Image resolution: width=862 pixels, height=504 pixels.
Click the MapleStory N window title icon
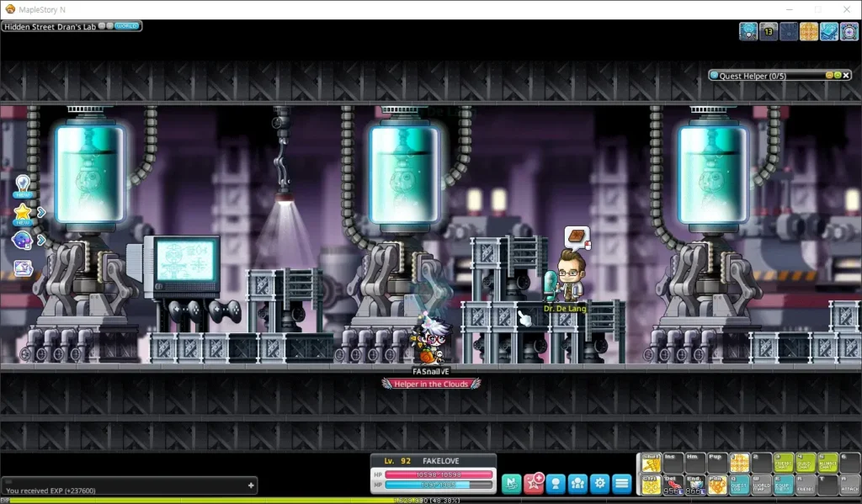(10, 9)
